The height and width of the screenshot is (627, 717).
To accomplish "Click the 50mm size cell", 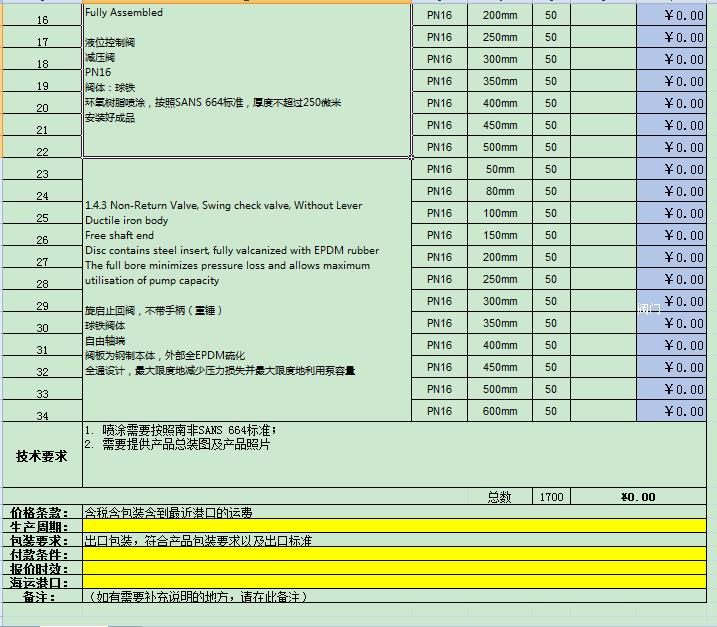I will [x=499, y=169].
